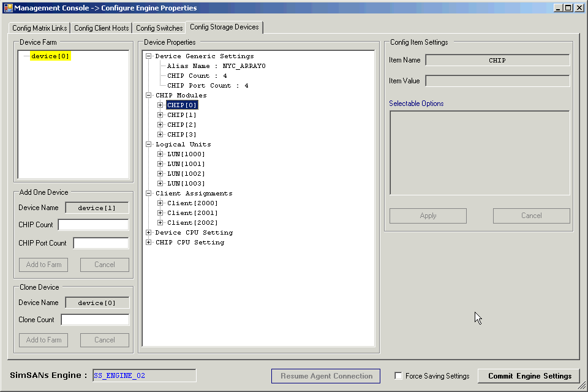This screenshot has height=392, width=588.
Task: Select the Alias Name : NYC_ARRAY0 row
Action: 216,66
